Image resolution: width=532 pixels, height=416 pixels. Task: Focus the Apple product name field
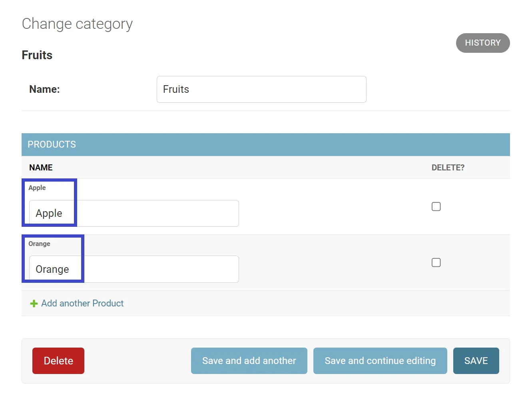coord(134,214)
